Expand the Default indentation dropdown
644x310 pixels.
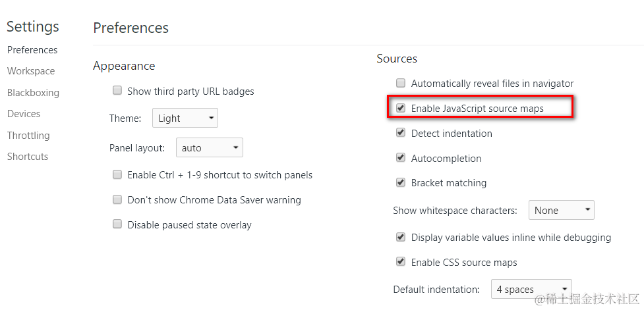tap(531, 290)
